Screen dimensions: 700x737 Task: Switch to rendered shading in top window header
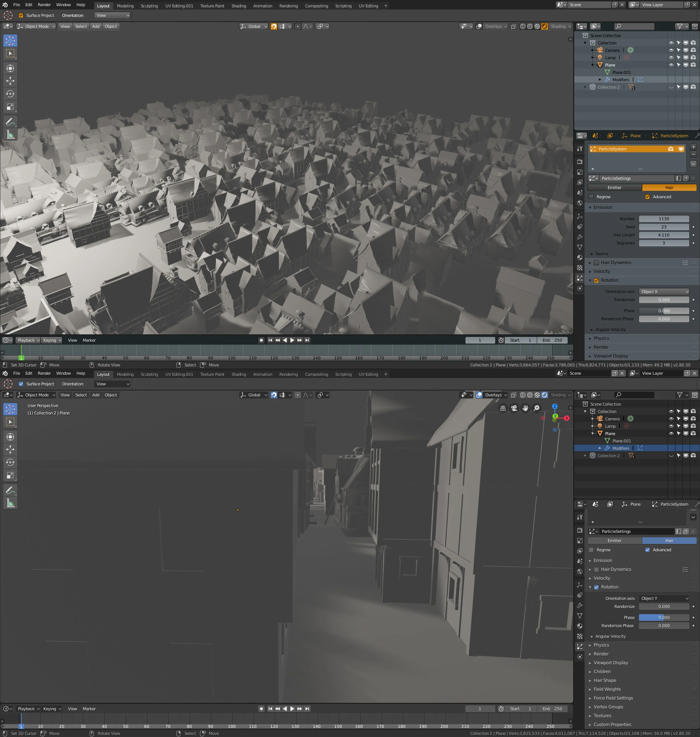point(544,27)
